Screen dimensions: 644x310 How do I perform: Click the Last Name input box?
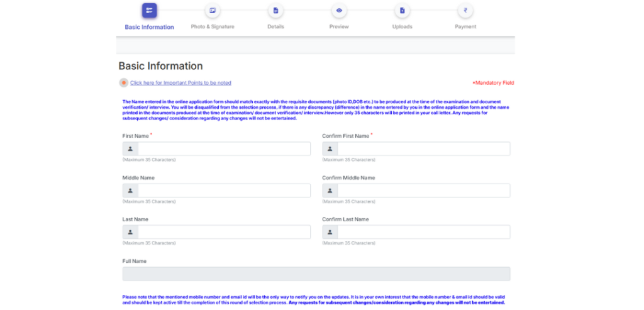(x=224, y=232)
